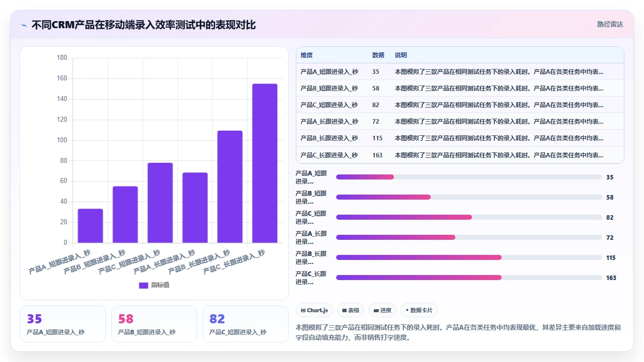This screenshot has height=362, width=644.
Task: Select table row 产品A_长跟进录入_秒
Action: pos(460,121)
